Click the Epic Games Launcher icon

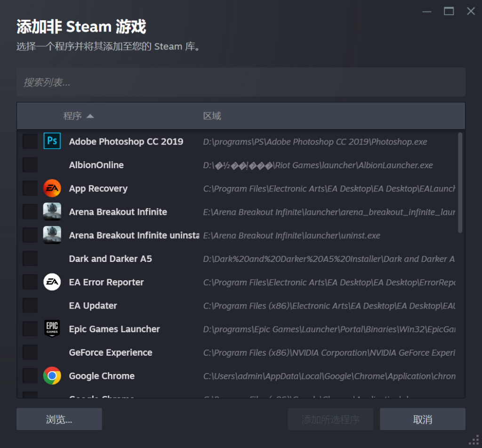(x=52, y=329)
